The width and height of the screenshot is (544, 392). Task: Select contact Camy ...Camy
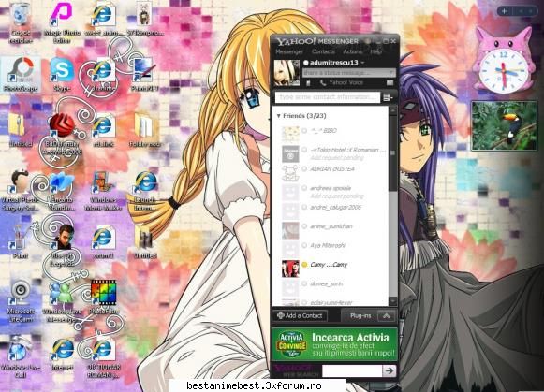click(331, 269)
